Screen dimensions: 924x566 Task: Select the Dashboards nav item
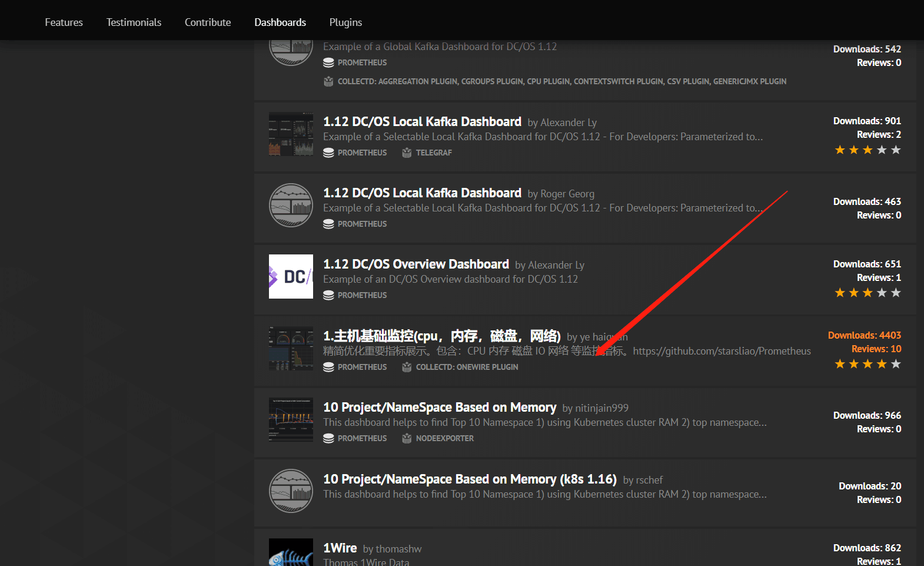(x=280, y=22)
